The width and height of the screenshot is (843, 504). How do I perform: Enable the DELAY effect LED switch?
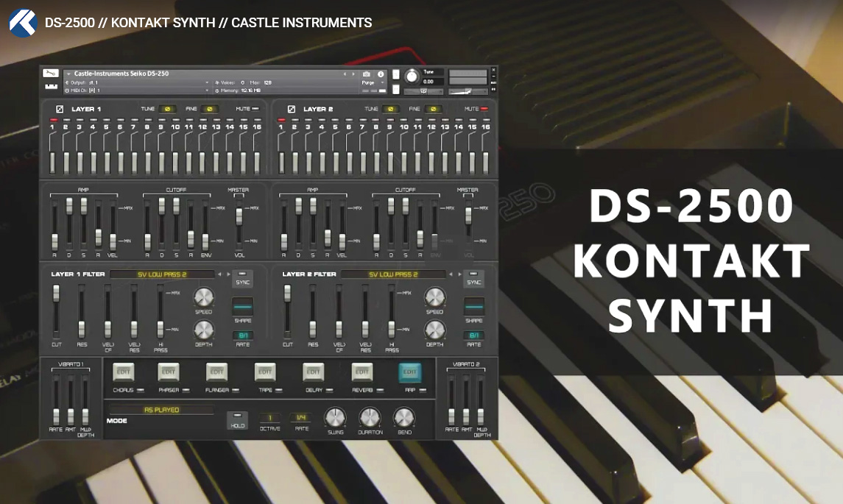tap(330, 390)
